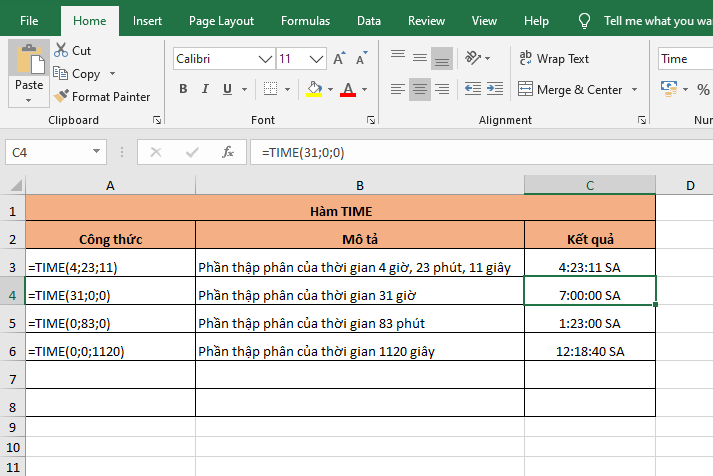Switch to the Formulas tab
The height and width of the screenshot is (476, 713).
[x=305, y=20]
